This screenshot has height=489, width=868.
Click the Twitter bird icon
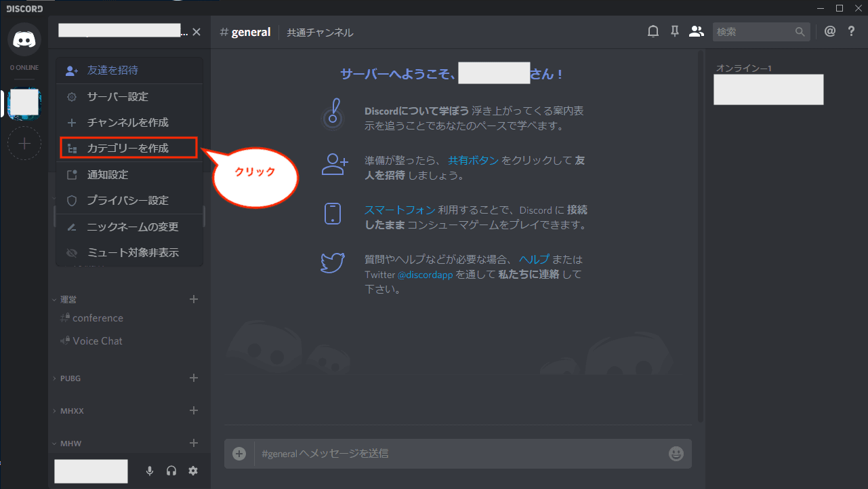click(333, 262)
